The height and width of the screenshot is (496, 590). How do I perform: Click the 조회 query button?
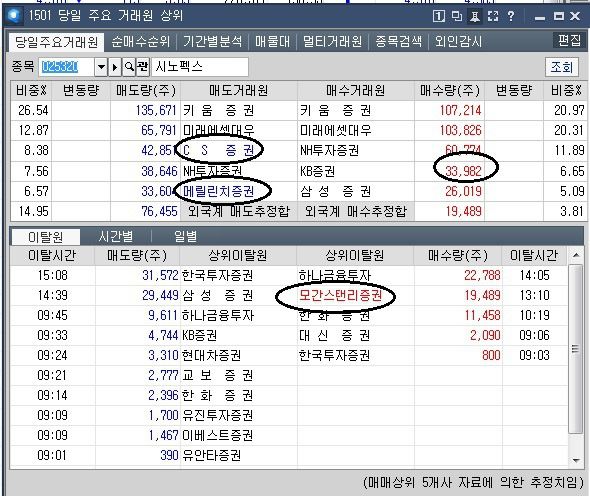click(x=561, y=67)
